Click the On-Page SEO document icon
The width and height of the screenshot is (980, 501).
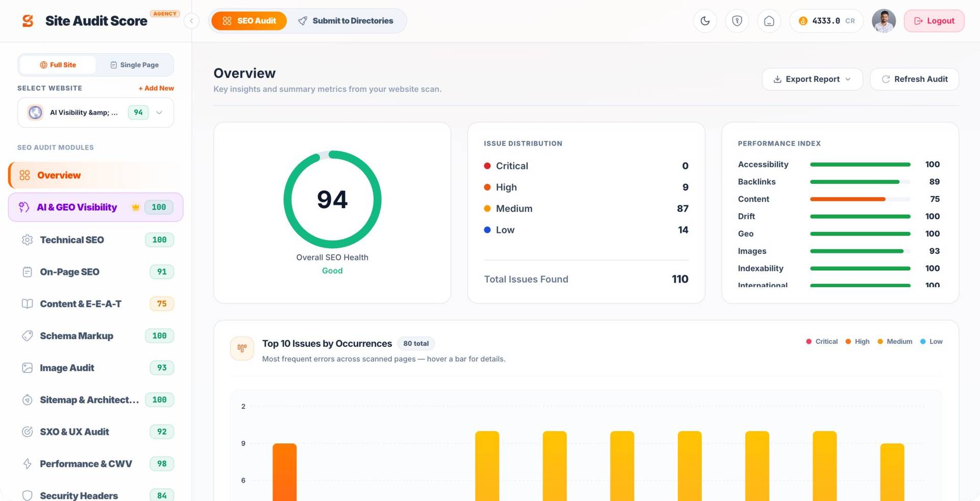(x=28, y=272)
